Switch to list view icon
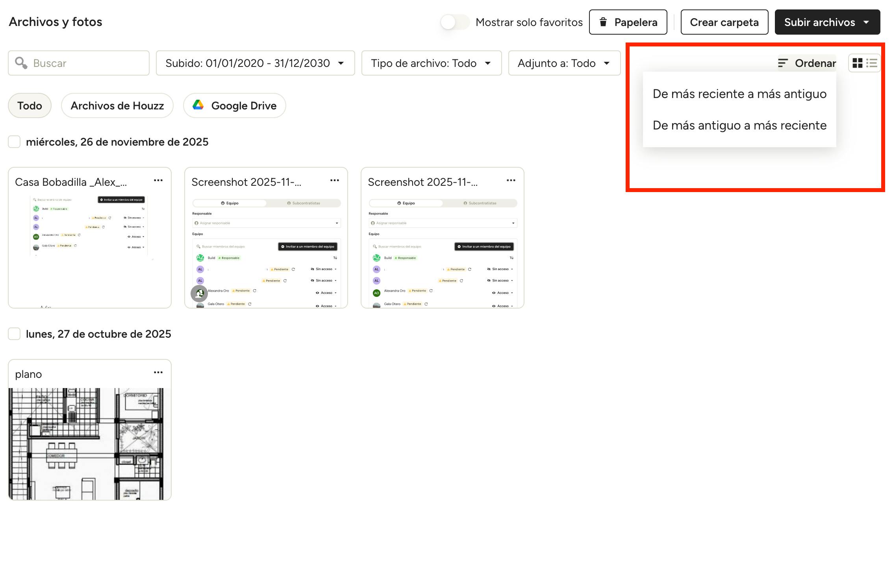893x588 pixels. 872,63
